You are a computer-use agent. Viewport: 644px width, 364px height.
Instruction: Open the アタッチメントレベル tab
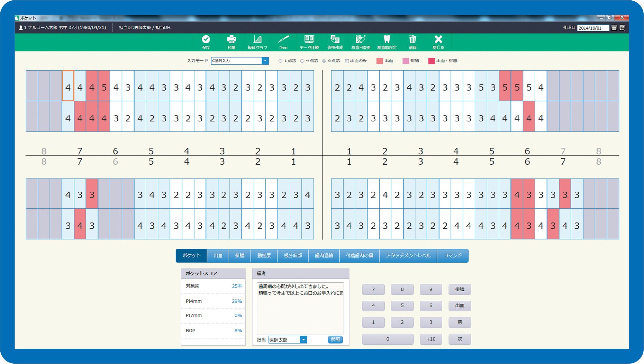pos(408,256)
